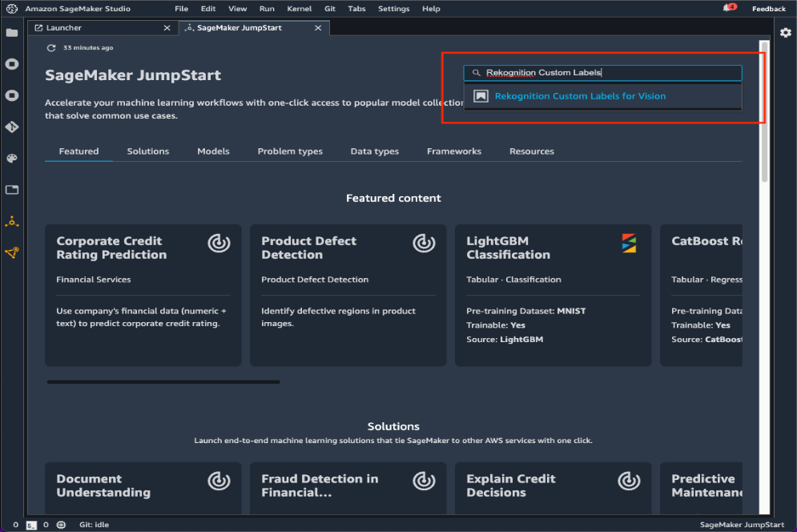Click the SageMaker JumpStart icon in the sidebar
This screenshot has width=797, height=532.
coord(11,220)
